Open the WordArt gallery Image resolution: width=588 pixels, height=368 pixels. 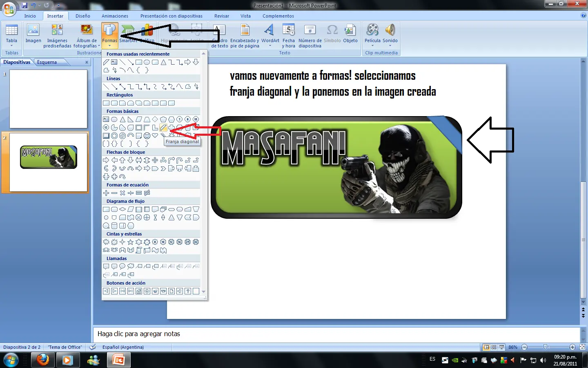[270, 36]
